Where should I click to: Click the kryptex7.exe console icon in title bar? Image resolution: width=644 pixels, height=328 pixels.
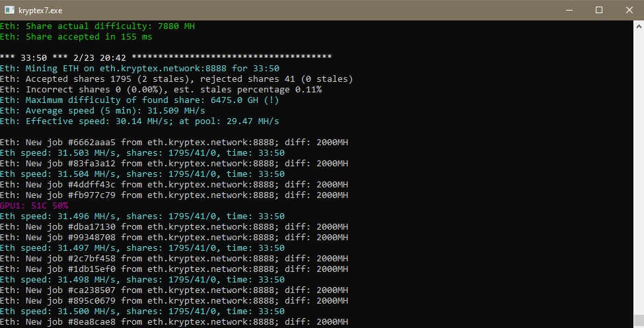tap(10, 10)
